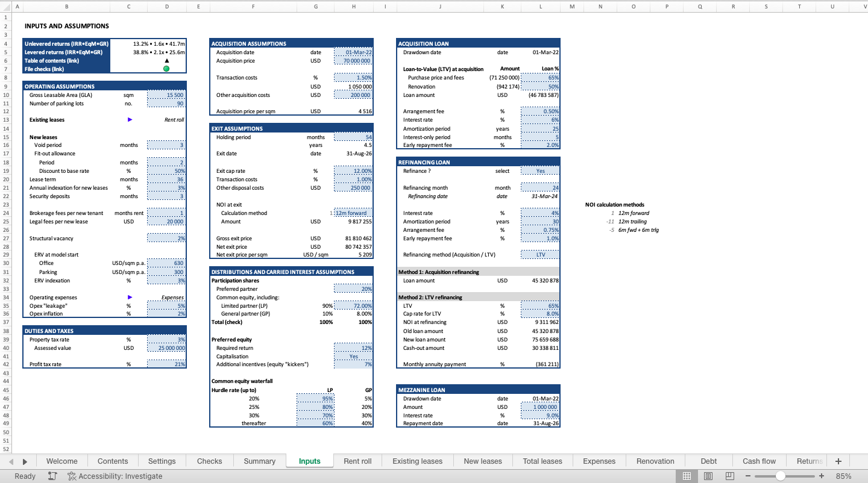868x483 pixels.
Task: Open the Cash flow sheet tab
Action: (x=759, y=461)
